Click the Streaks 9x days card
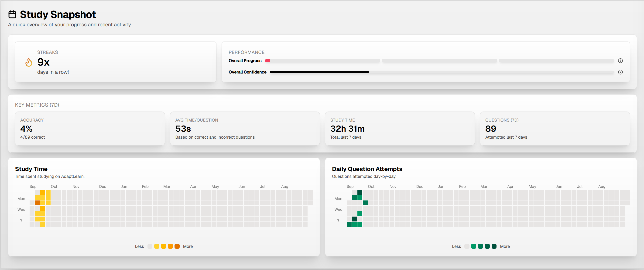 point(116,62)
